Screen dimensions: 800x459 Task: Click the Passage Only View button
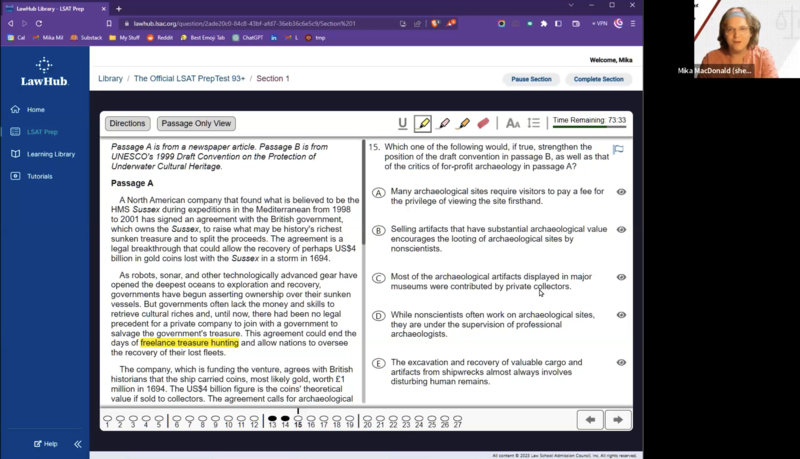pos(197,124)
